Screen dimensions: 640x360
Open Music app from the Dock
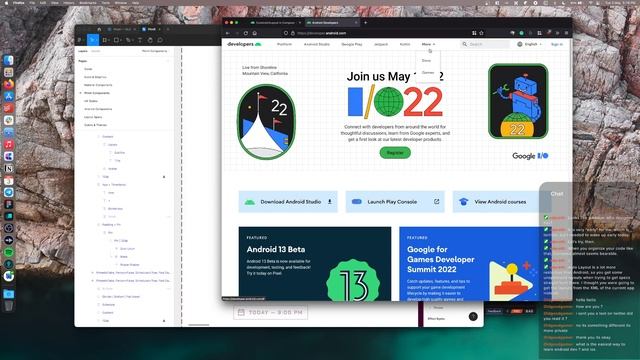[x=9, y=144]
